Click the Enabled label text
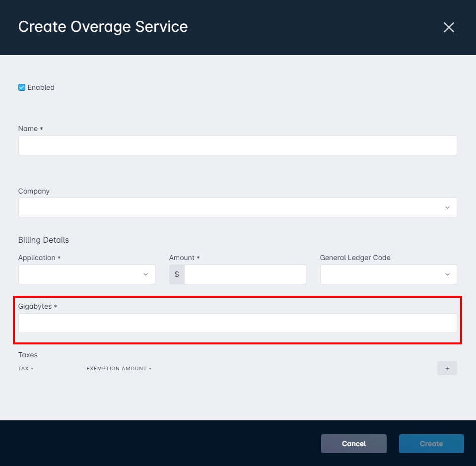The height and width of the screenshot is (466, 476). pyautogui.click(x=41, y=87)
